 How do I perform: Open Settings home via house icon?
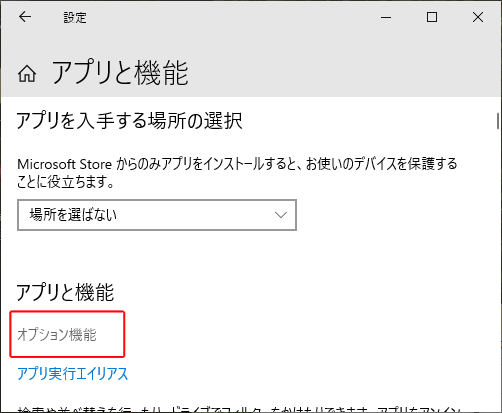tap(27, 73)
